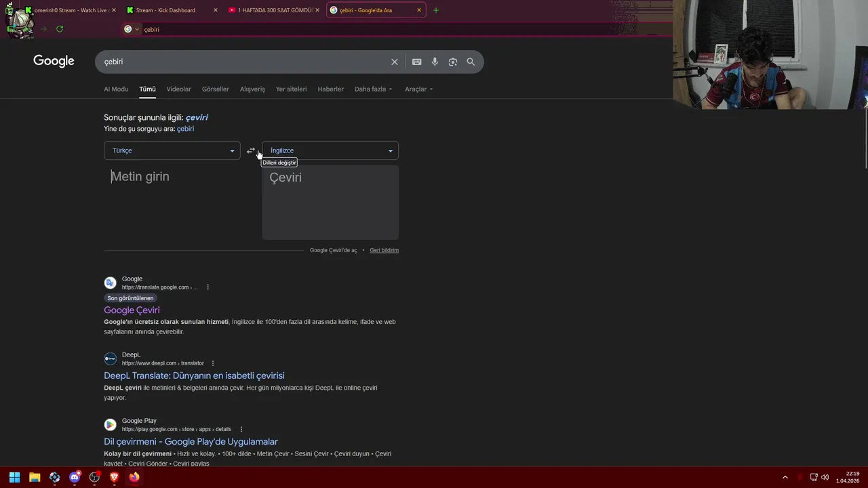The width and height of the screenshot is (868, 488).
Task: Open a new browser tab with plus
Action: tap(435, 10)
